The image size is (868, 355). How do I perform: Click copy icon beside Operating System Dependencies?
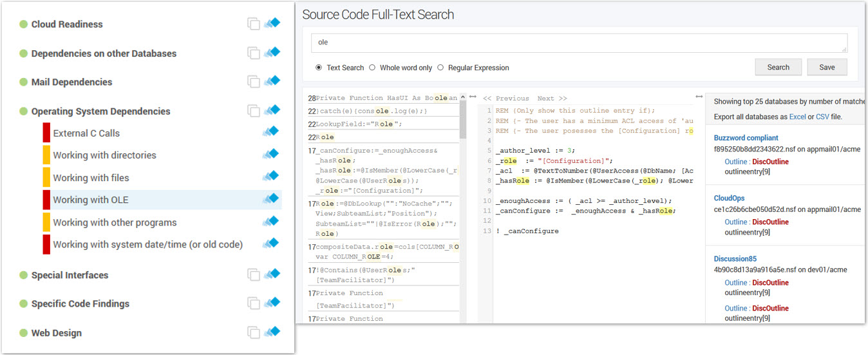[x=253, y=111]
